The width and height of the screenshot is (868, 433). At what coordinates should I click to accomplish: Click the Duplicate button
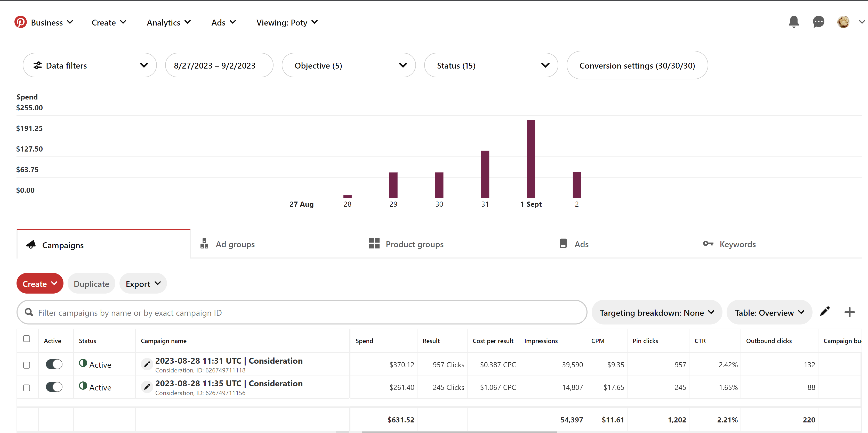[x=91, y=284]
